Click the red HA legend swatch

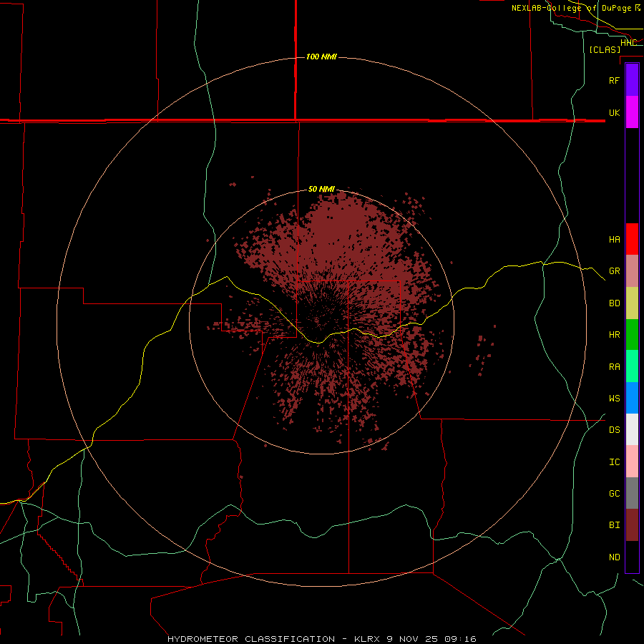click(x=632, y=239)
